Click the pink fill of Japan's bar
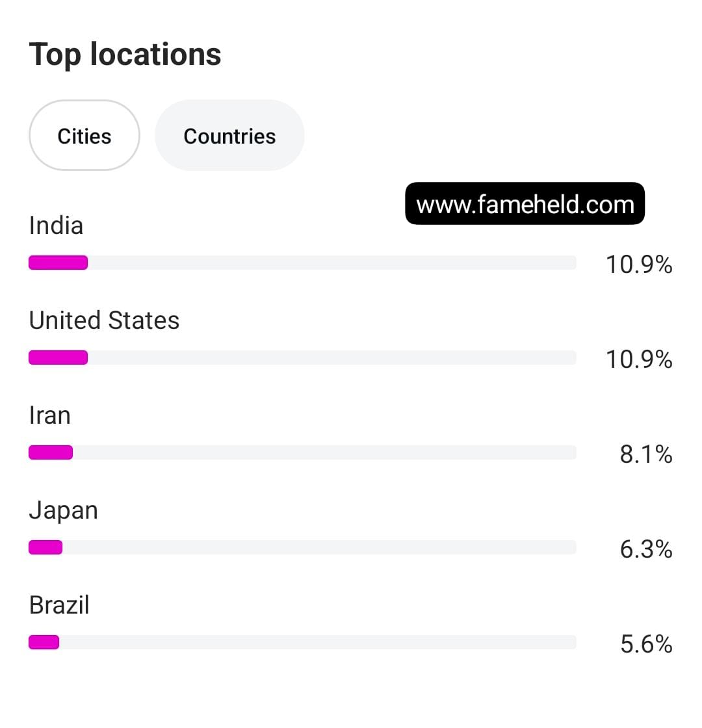702x728 pixels. tap(45, 547)
